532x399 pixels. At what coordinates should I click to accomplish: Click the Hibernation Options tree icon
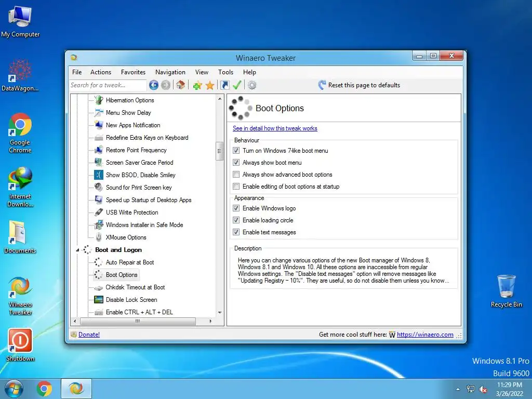pyautogui.click(x=99, y=100)
